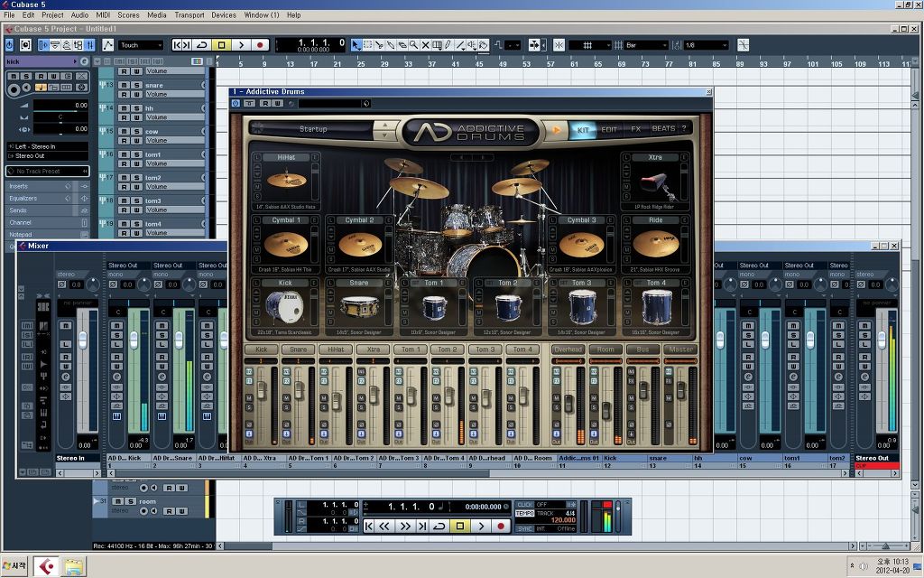Toggle CLICK metronome on transport panel
This screenshot has width=924, height=578.
click(x=524, y=505)
